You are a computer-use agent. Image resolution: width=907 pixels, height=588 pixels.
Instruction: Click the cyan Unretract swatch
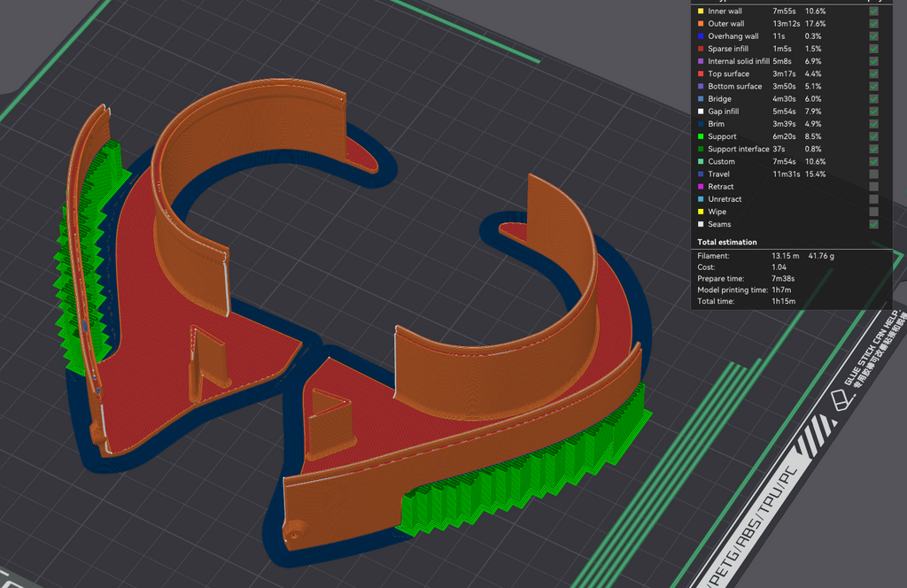tap(701, 199)
